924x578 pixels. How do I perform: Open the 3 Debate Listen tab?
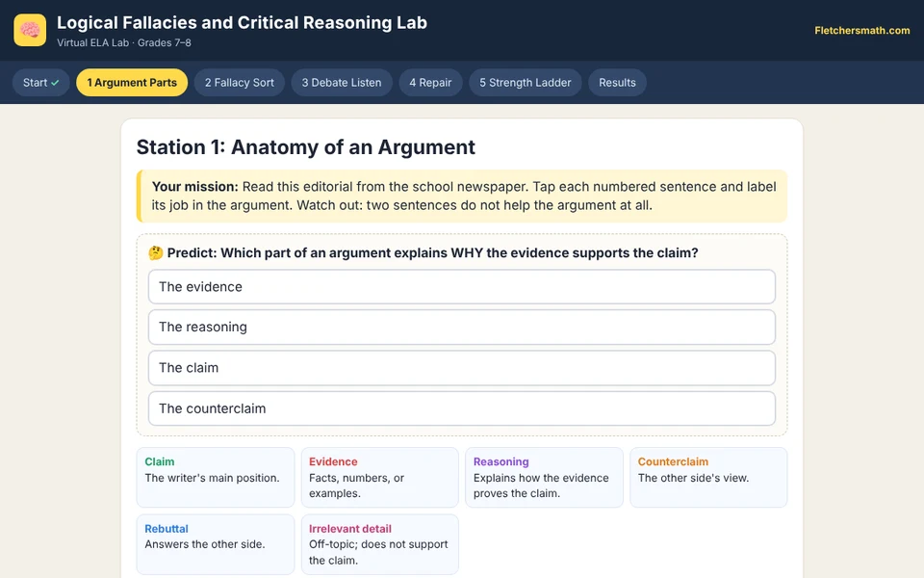pos(342,83)
